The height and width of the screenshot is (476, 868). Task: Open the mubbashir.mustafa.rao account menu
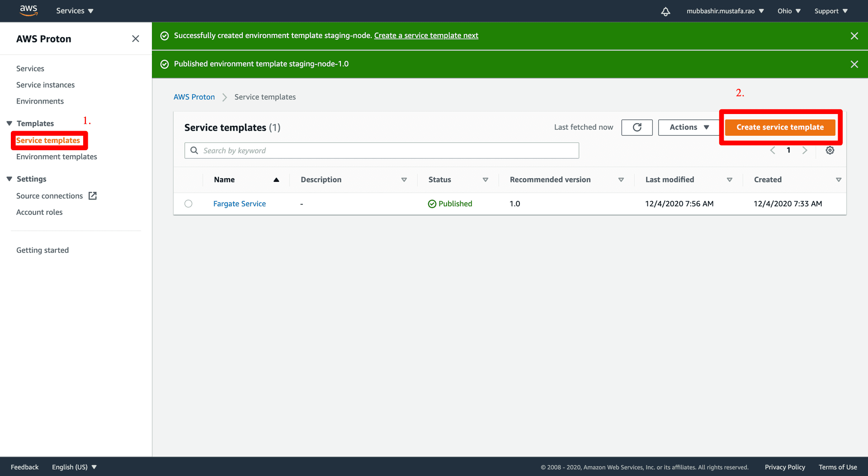pyautogui.click(x=725, y=11)
